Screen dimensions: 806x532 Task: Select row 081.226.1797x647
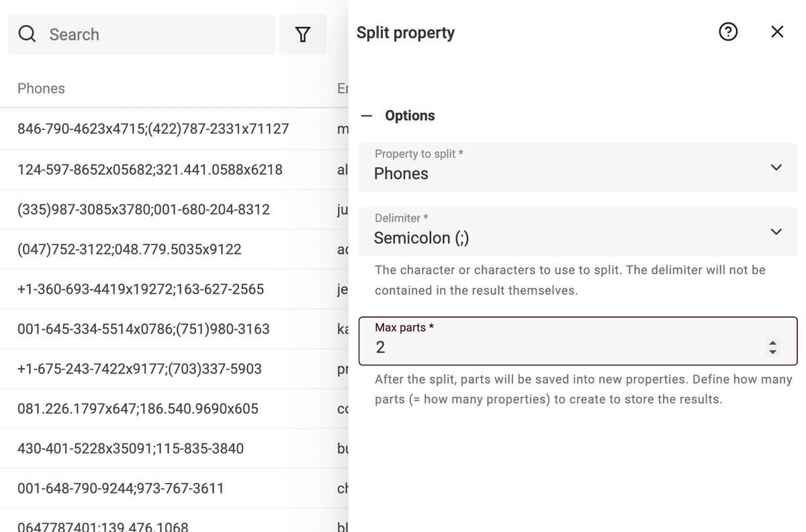(175, 408)
